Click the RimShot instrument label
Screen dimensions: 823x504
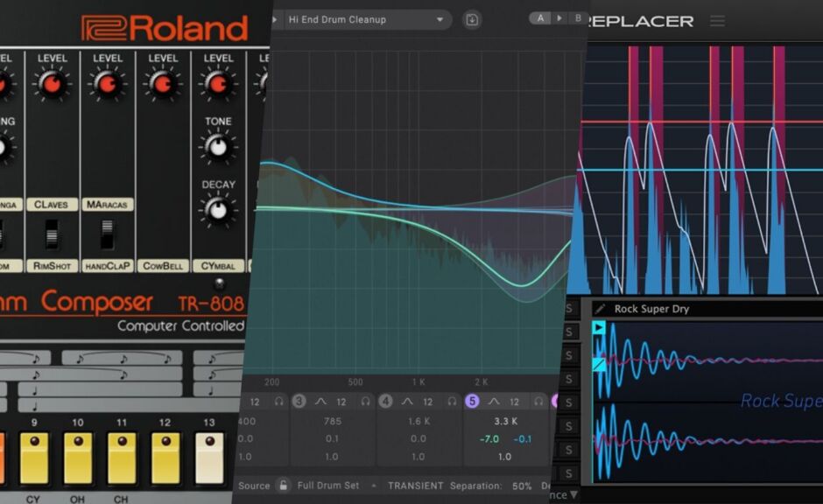(52, 266)
